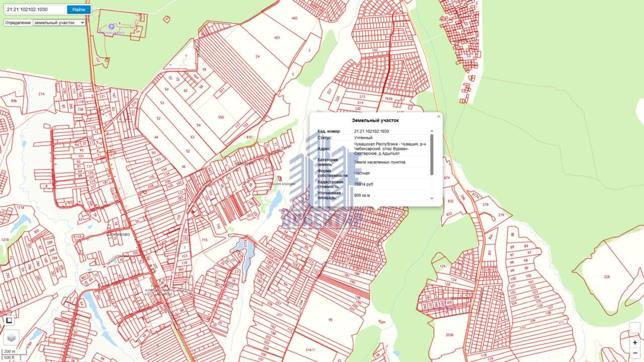The image size is (644, 362).
Task: Open the map layers switcher
Action: coord(11,337)
